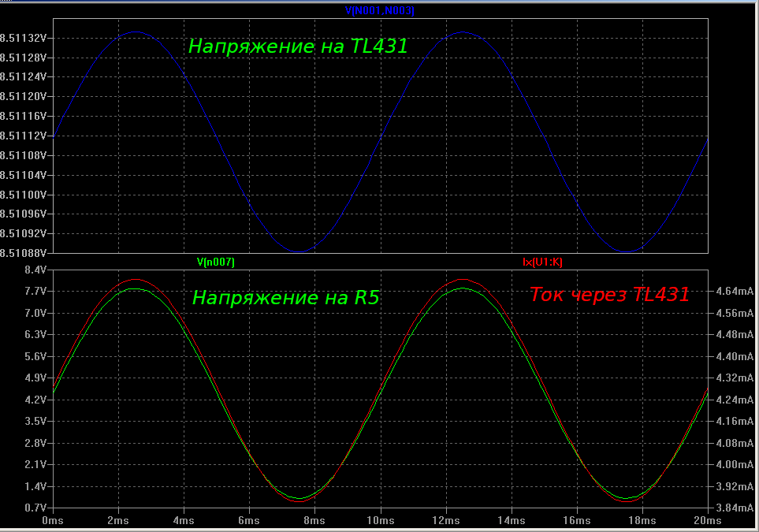Select the Ix(U1:K) trace label
Screen dimensions: 759x532
pyautogui.click(x=542, y=262)
